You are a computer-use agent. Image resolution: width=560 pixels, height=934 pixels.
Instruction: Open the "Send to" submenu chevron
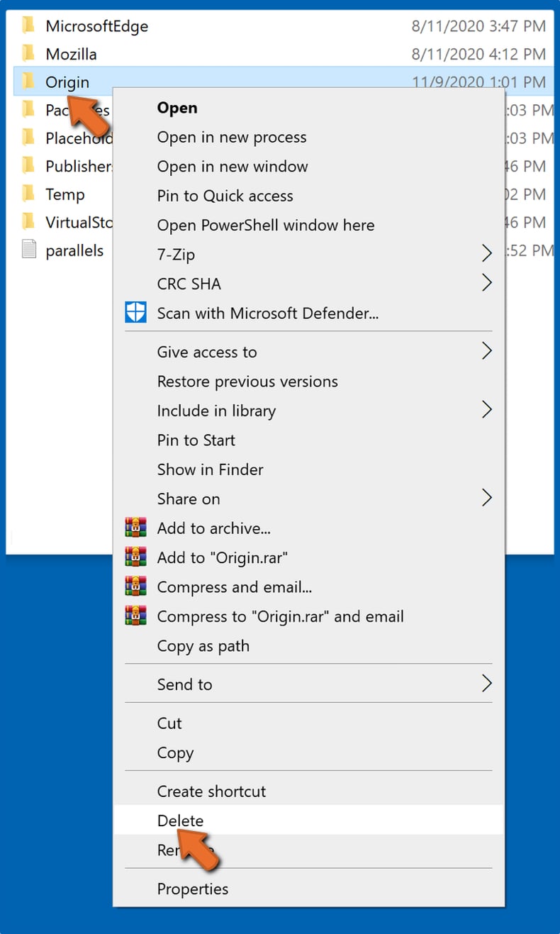486,683
